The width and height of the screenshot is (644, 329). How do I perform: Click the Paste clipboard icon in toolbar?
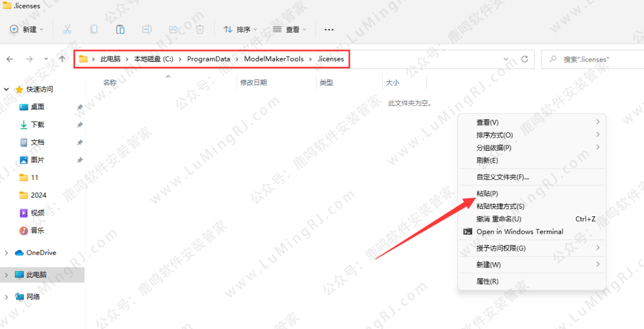coord(120,29)
